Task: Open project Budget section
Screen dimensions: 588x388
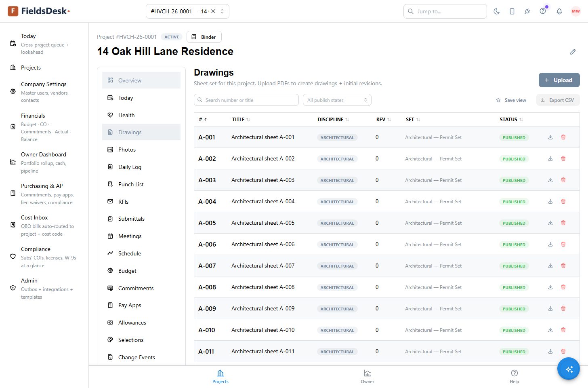Action: click(141, 271)
